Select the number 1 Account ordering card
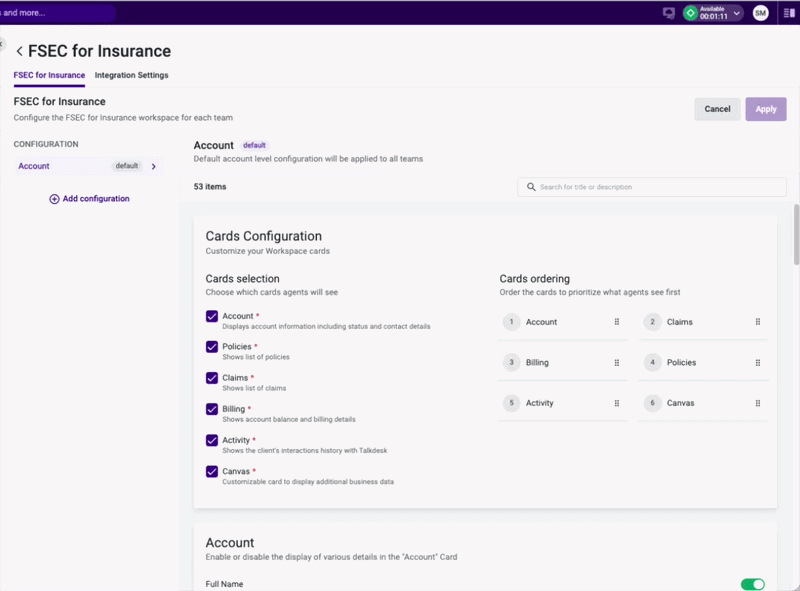The height and width of the screenshot is (591, 800). [562, 322]
